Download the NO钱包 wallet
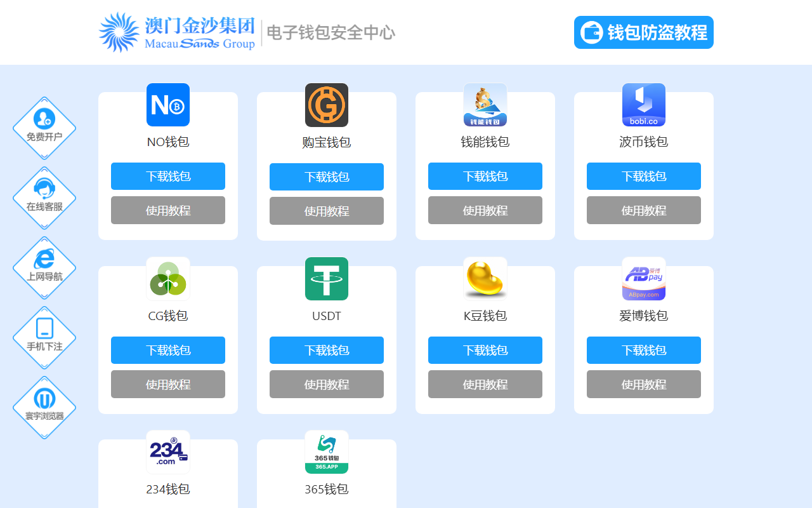The width and height of the screenshot is (812, 508). [168, 176]
